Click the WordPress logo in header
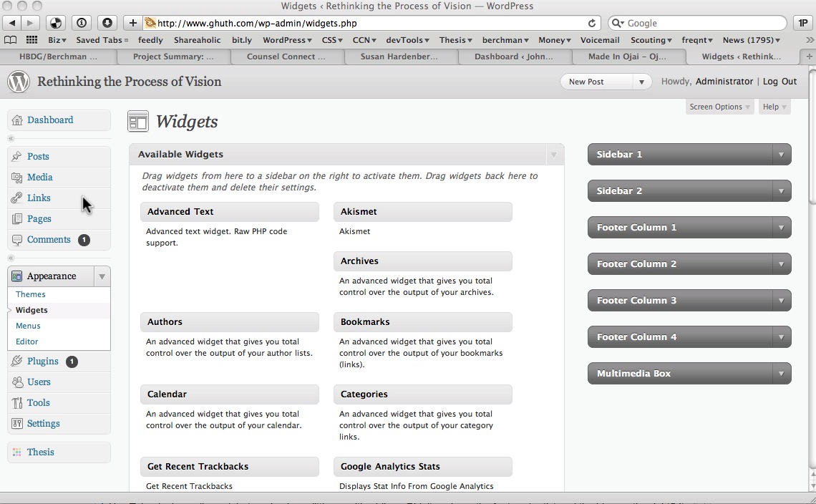The image size is (816, 504). click(18, 82)
